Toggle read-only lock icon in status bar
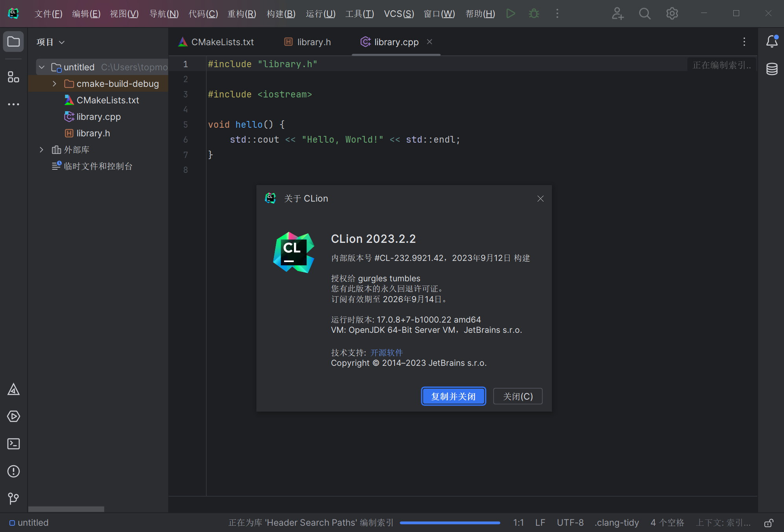 769,523
